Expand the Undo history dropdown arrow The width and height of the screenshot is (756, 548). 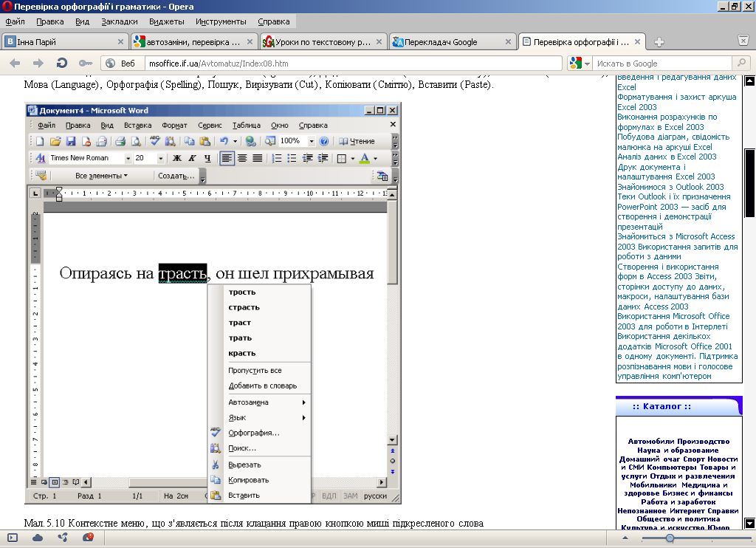[236, 141]
